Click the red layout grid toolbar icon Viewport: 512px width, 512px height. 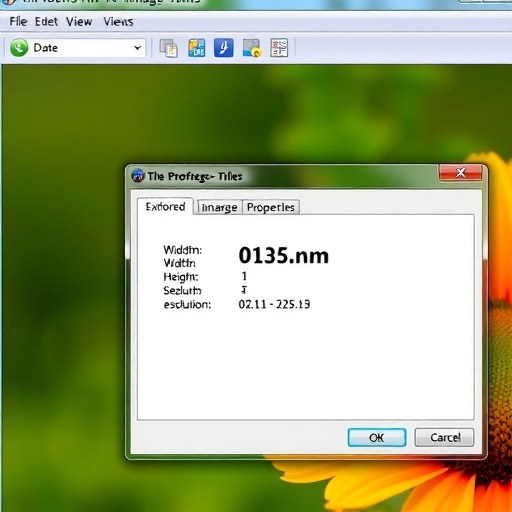coord(279,48)
